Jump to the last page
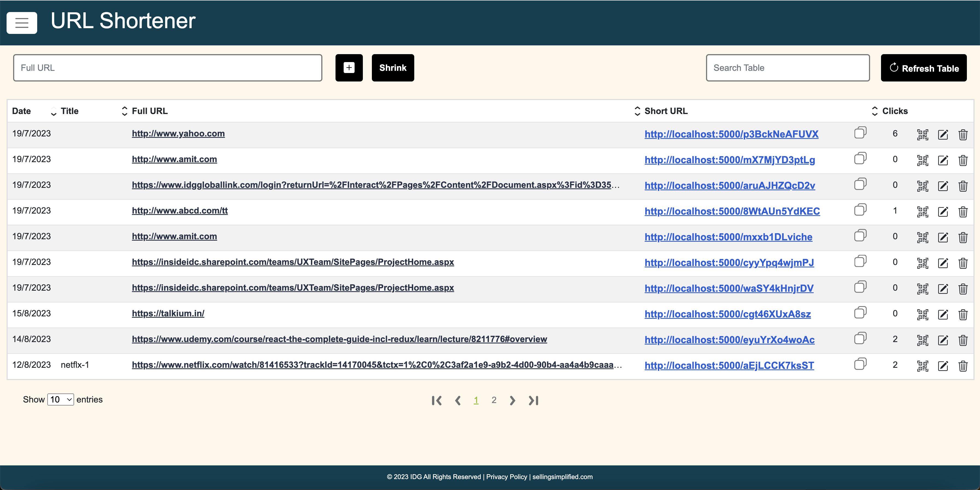Image resolution: width=980 pixels, height=490 pixels. click(x=533, y=400)
